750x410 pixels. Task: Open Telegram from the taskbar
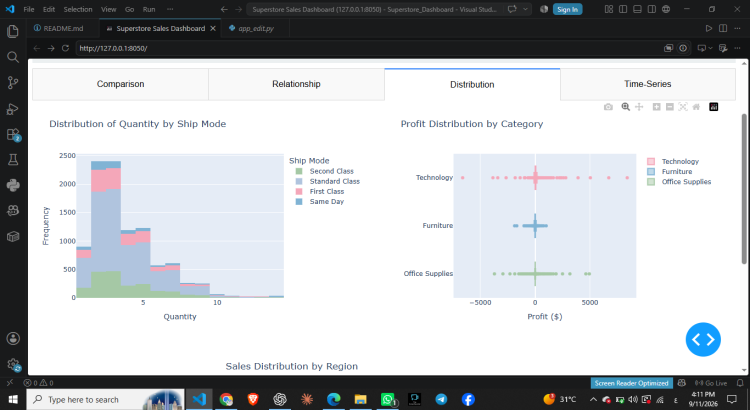[x=441, y=399]
